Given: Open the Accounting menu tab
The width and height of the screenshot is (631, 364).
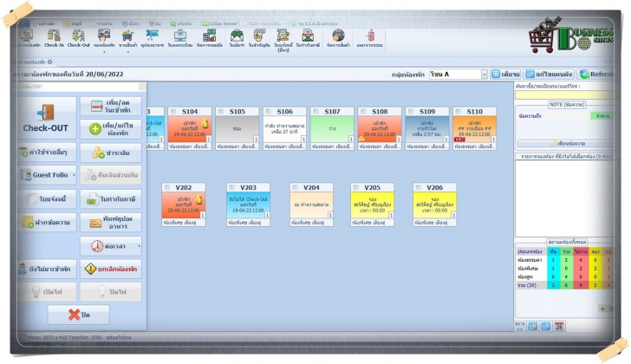Looking at the screenshot, I should coord(73,23).
